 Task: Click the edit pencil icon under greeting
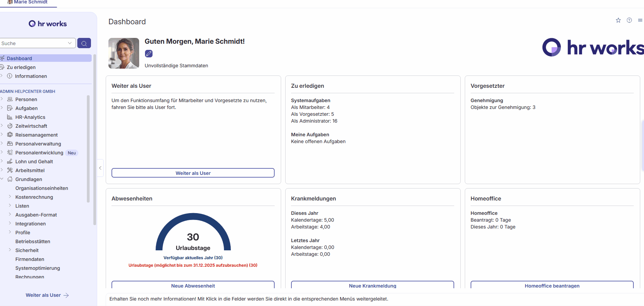(x=149, y=54)
